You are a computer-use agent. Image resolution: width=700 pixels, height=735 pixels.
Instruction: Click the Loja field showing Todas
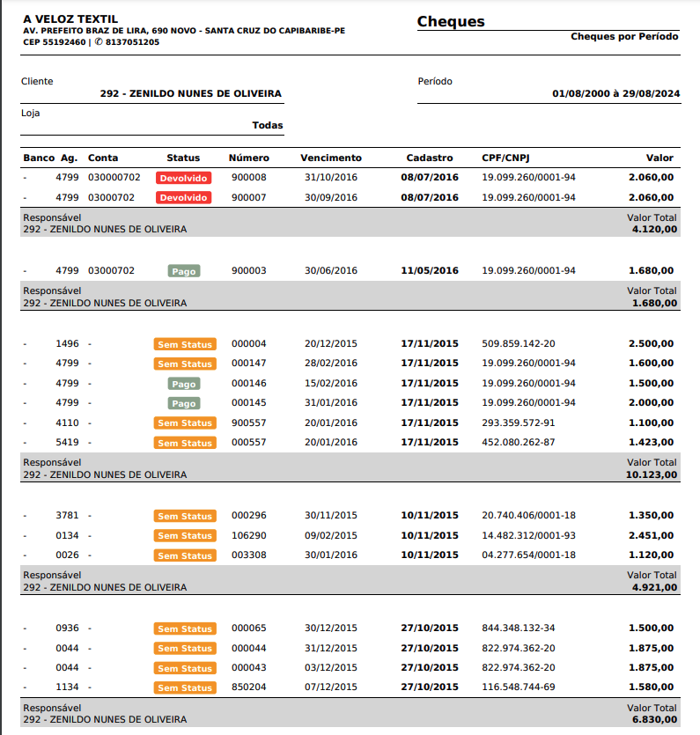(268, 126)
